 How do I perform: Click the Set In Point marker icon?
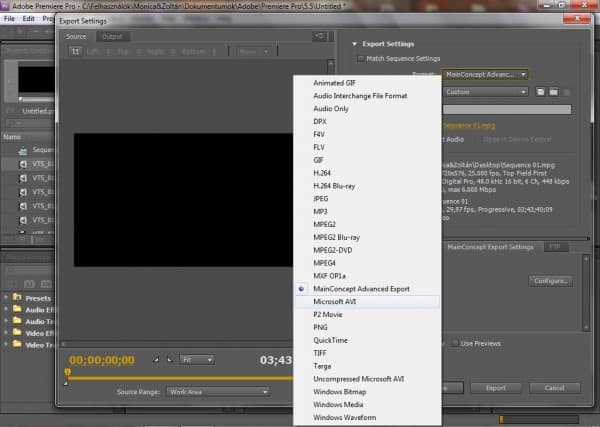pos(155,360)
